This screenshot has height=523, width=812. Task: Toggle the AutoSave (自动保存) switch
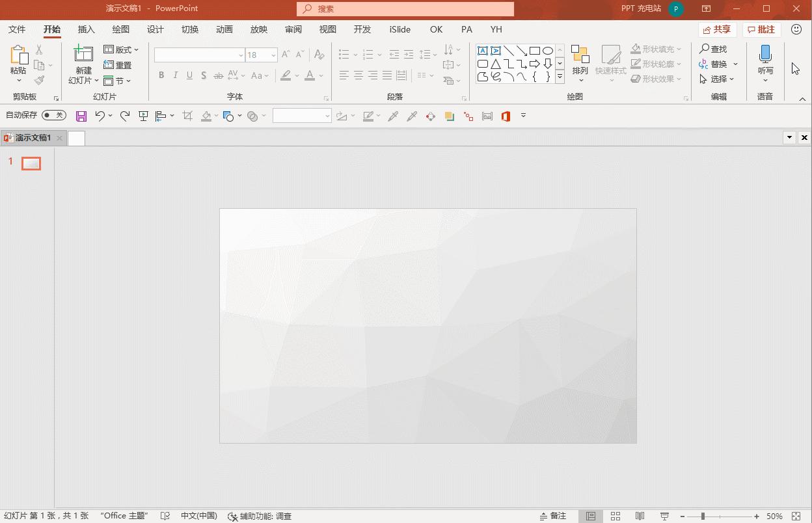pyautogui.click(x=53, y=115)
